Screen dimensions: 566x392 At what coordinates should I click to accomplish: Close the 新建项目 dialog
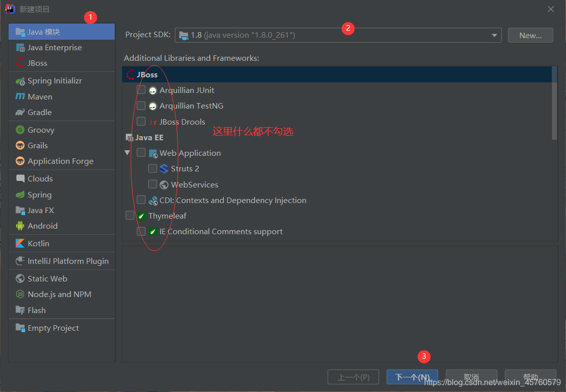551,9
